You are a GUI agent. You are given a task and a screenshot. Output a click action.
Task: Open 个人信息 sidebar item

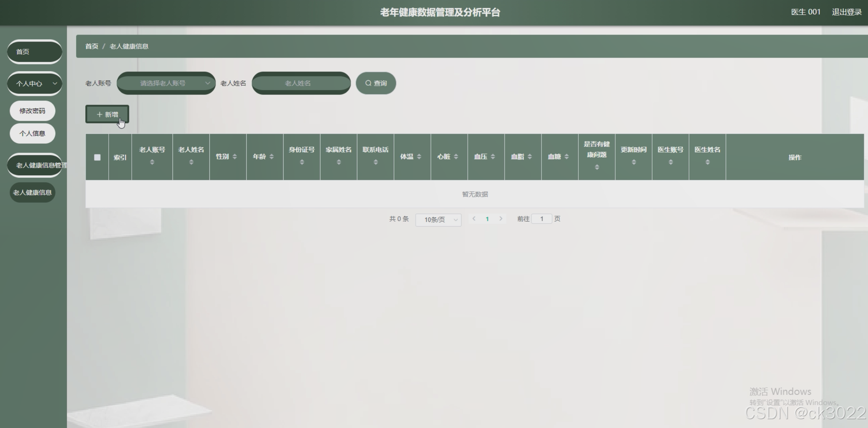[32, 133]
